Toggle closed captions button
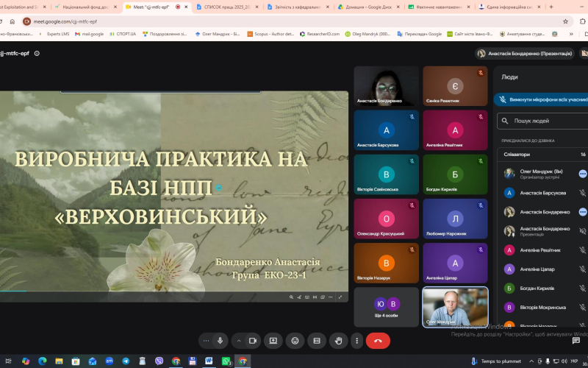 (x=317, y=341)
